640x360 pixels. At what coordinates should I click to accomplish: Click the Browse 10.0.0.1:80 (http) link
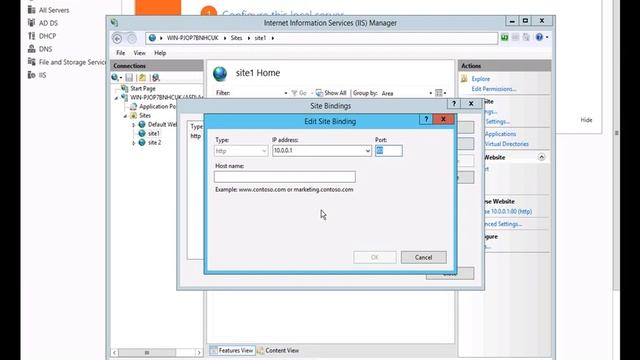click(x=508, y=211)
